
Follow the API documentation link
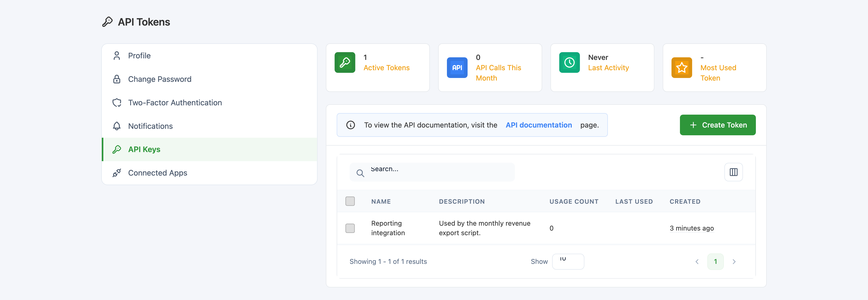tap(538, 125)
